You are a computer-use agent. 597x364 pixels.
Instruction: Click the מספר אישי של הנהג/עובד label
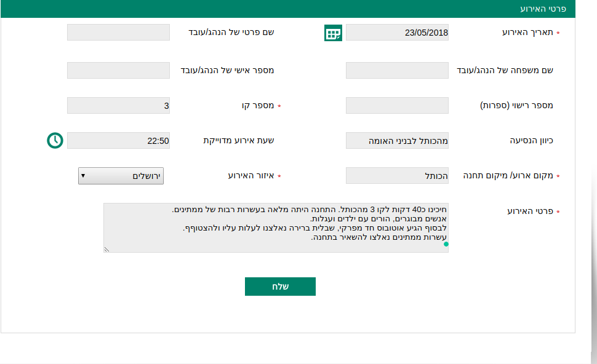(x=227, y=70)
